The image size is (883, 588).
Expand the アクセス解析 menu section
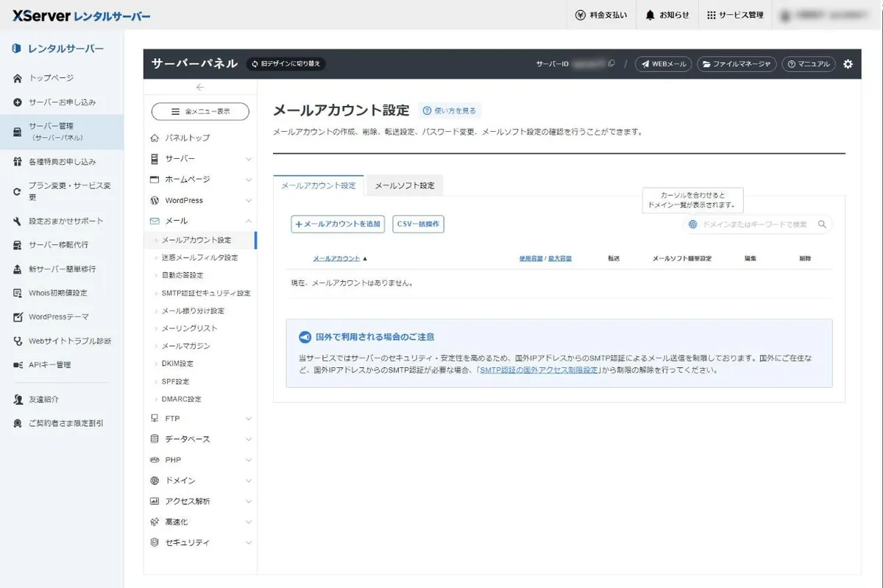tap(200, 501)
